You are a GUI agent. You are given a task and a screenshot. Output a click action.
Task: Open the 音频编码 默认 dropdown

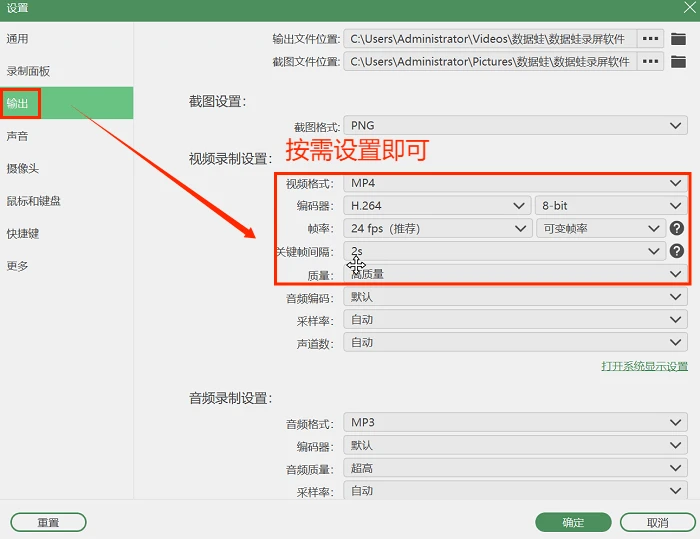[x=515, y=297]
